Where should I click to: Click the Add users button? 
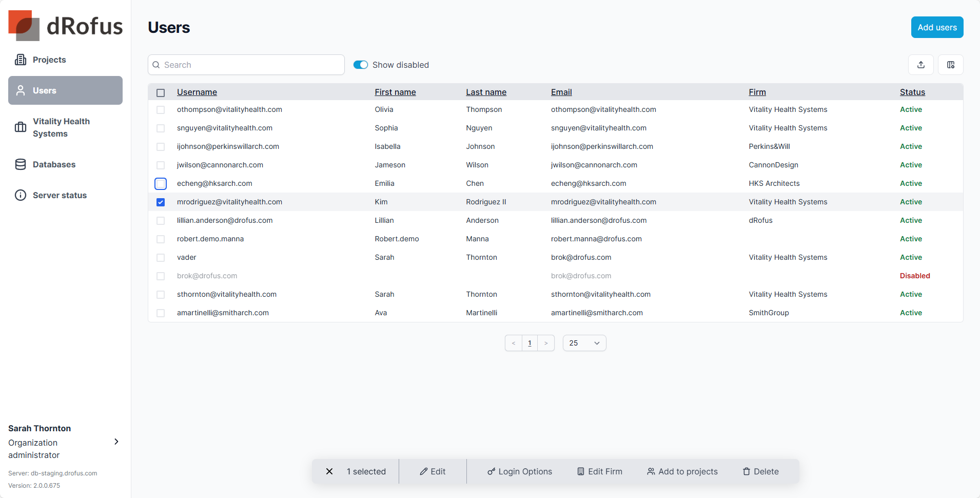point(937,27)
